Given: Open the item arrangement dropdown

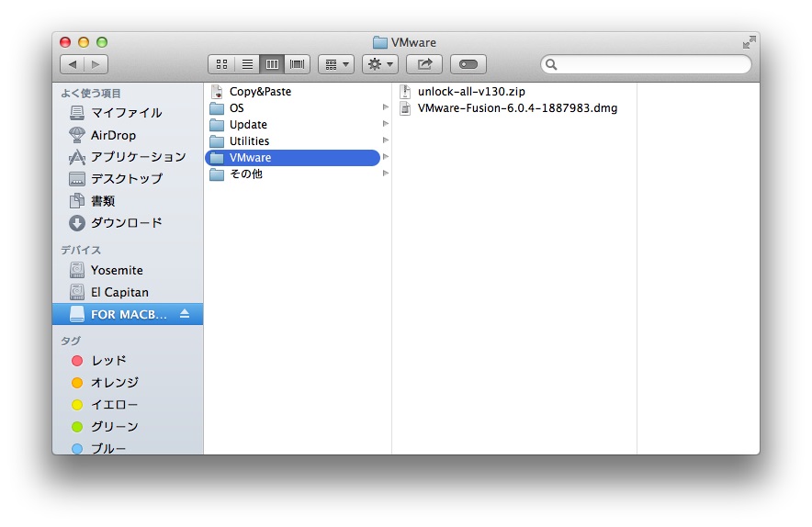Looking at the screenshot, I should click(336, 64).
